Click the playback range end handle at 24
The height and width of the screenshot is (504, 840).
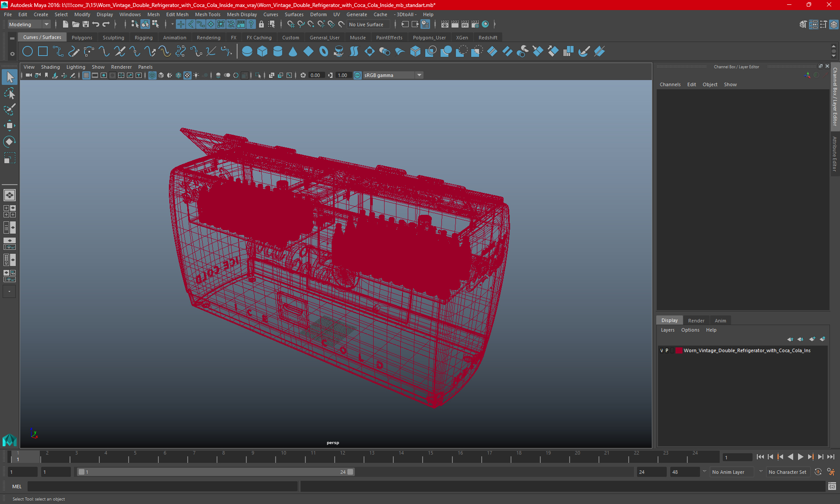point(350,472)
